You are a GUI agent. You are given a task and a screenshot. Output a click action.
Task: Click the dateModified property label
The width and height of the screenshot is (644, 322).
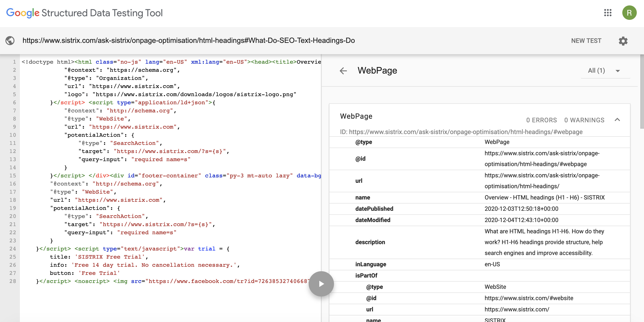click(x=372, y=220)
